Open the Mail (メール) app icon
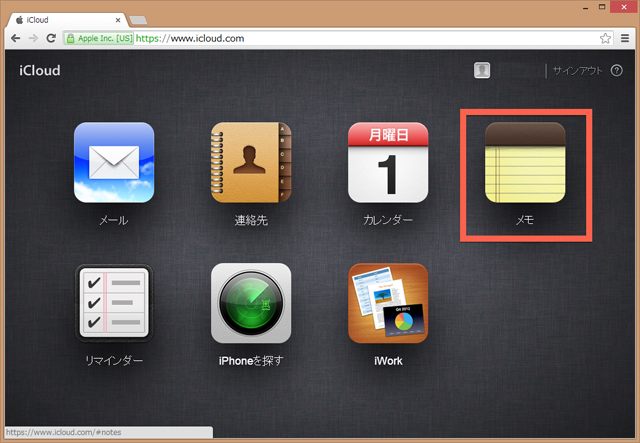Screen dimensions: 640x443 (114, 163)
